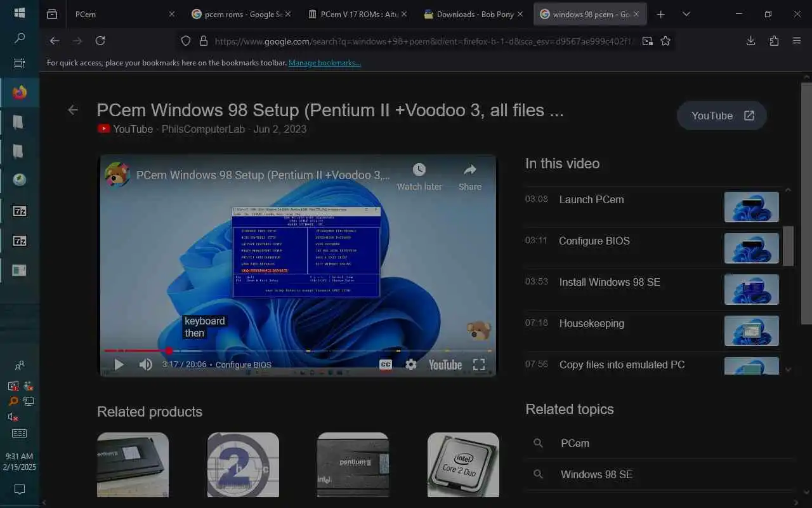
Task: Open the PCem Windows 98 Setup title
Action: coord(330,110)
